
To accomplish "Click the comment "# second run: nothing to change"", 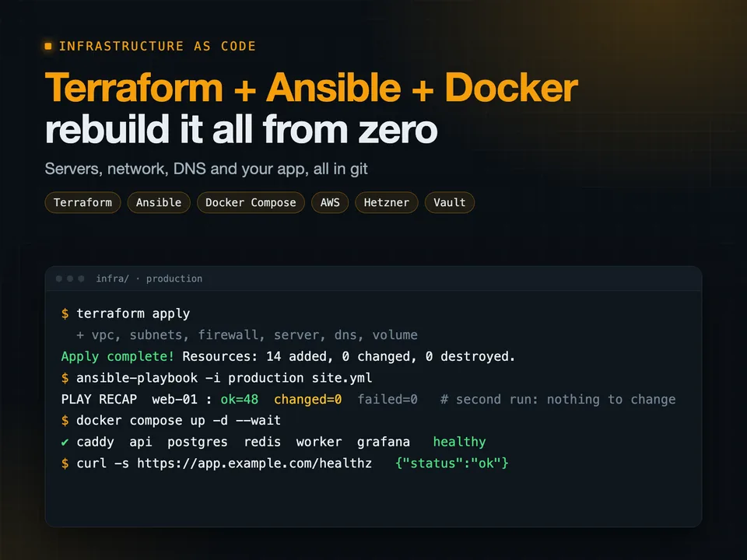I will 558,399.
